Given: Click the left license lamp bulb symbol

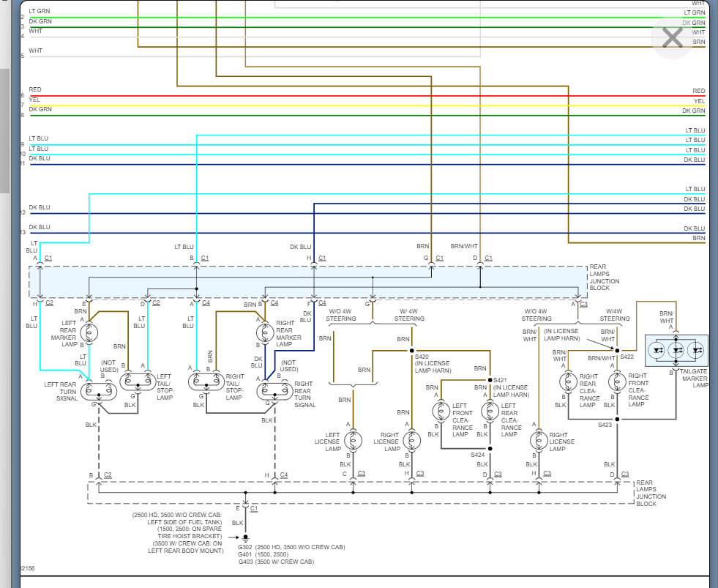Looking at the screenshot, I should [353, 441].
